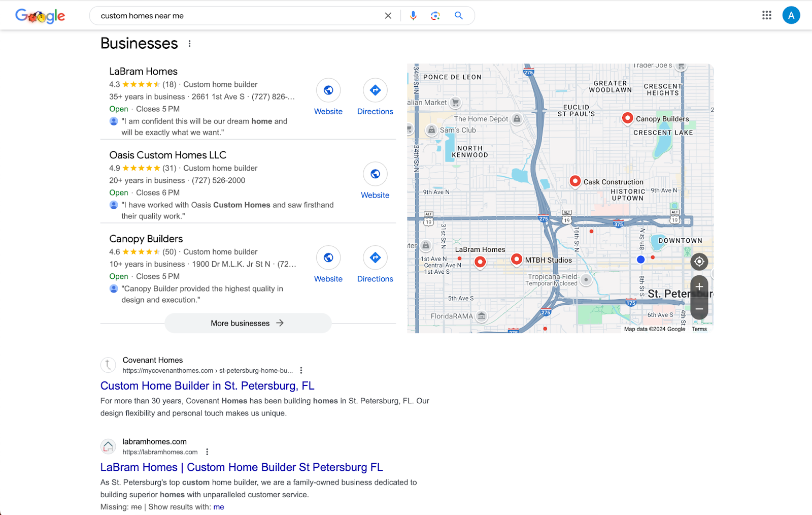Zoom out on the map with minus button

click(699, 309)
